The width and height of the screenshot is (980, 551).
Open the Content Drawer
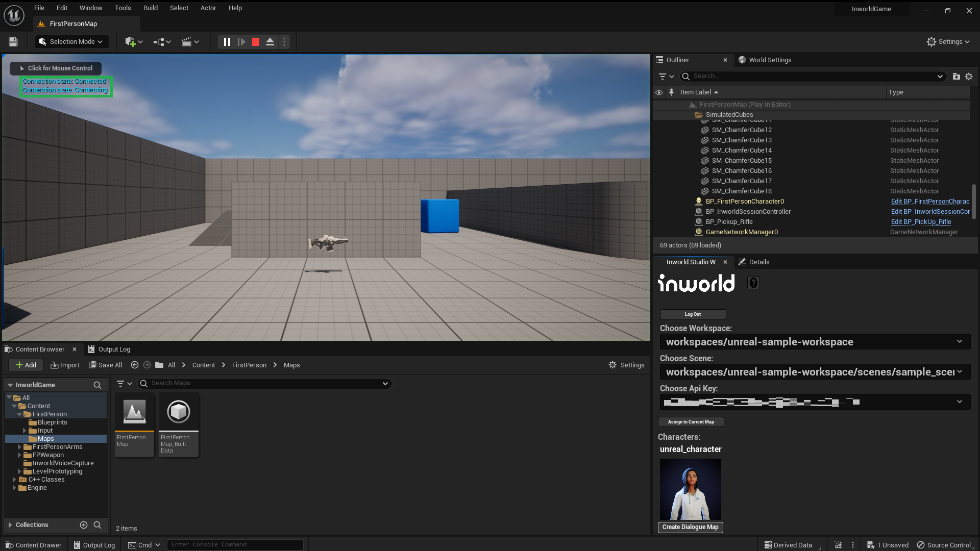click(x=33, y=545)
